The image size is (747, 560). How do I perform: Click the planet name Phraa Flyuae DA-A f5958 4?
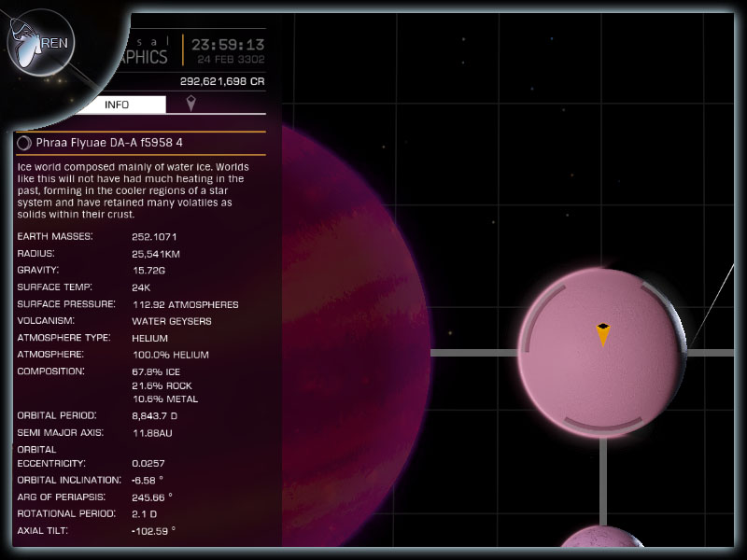tap(109, 143)
